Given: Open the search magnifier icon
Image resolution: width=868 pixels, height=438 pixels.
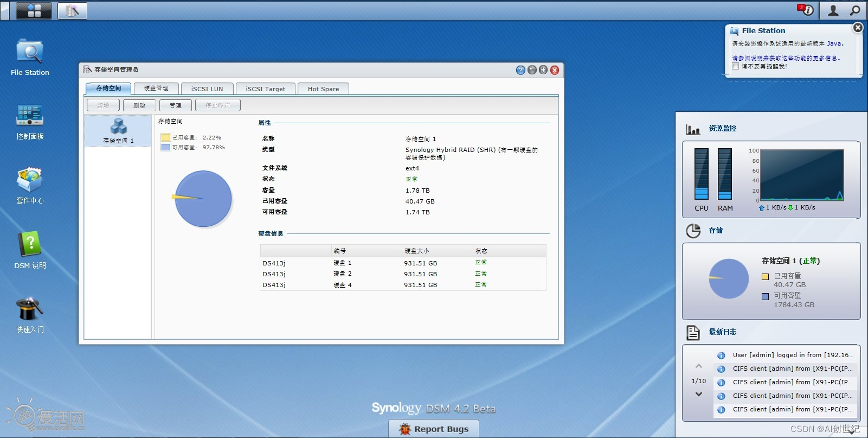Looking at the screenshot, I should [855, 10].
